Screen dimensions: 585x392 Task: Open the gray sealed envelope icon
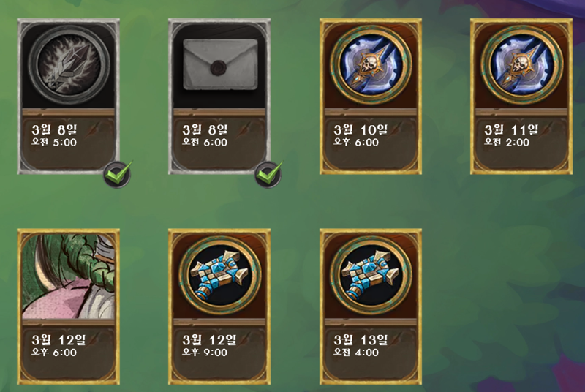(x=220, y=64)
